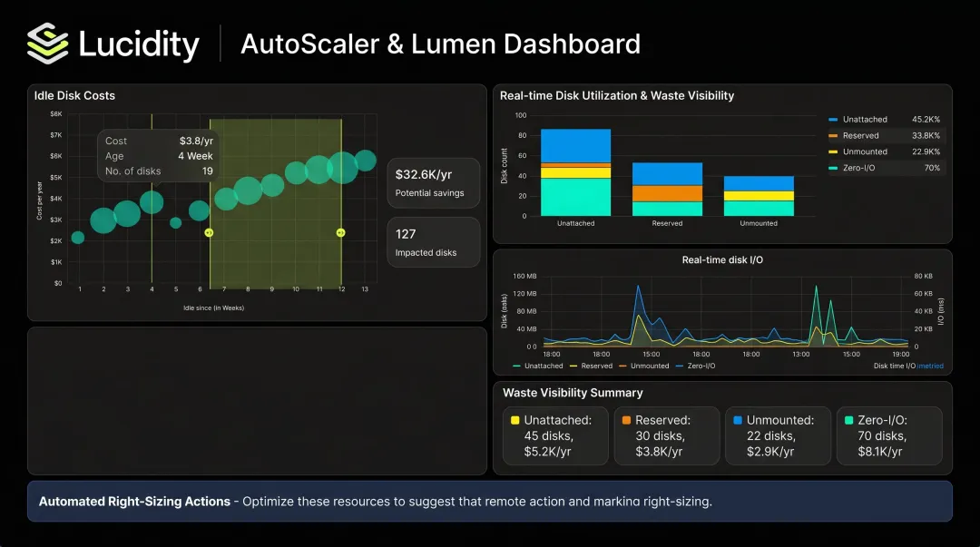Toggle Unmounted series in disk I/O legend

coord(643,366)
